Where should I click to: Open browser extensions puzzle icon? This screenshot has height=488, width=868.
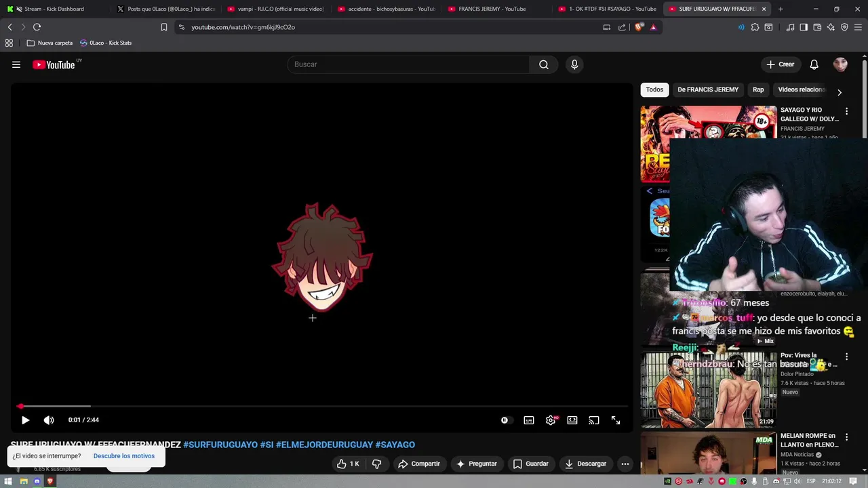755,27
